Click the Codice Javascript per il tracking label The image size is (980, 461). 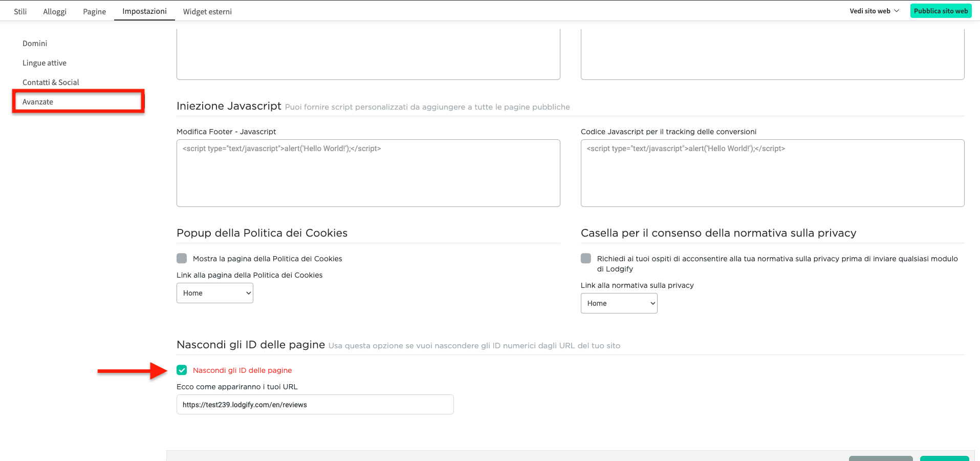click(x=668, y=132)
